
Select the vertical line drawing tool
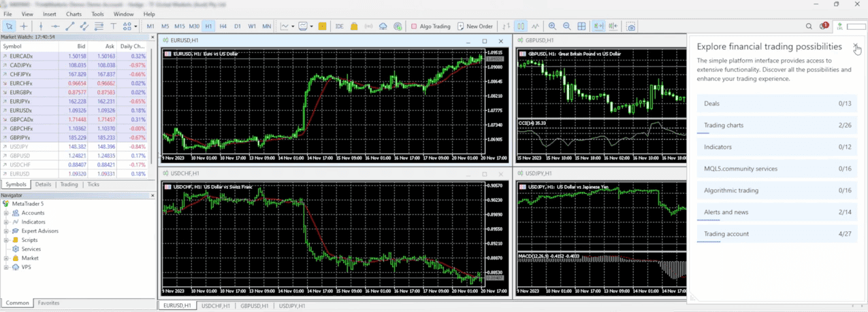click(41, 27)
